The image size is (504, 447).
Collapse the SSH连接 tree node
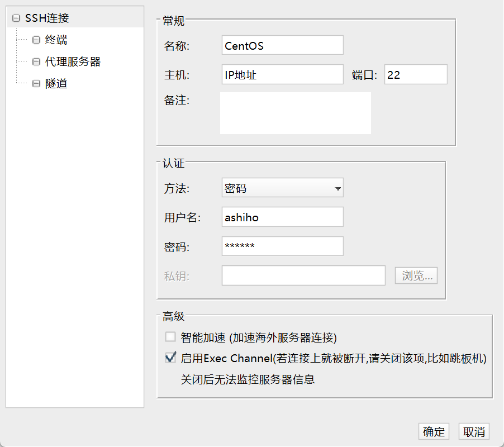coord(16,18)
